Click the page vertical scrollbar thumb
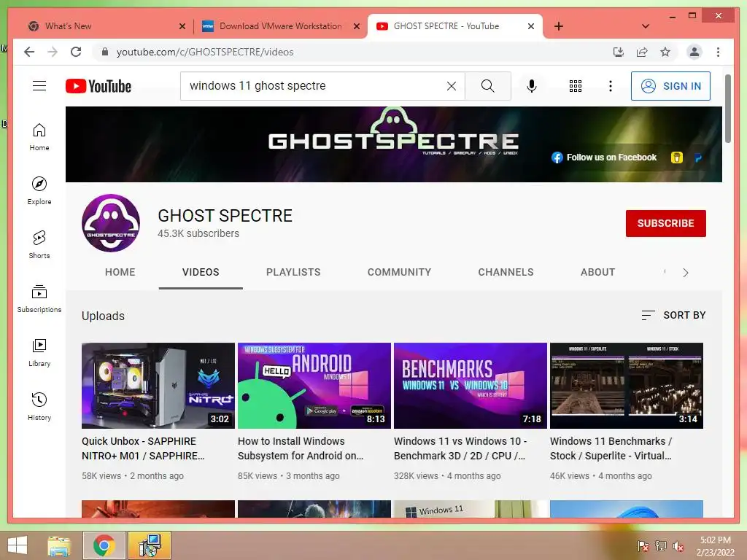Screen dimensions: 747x560 click(x=727, y=109)
